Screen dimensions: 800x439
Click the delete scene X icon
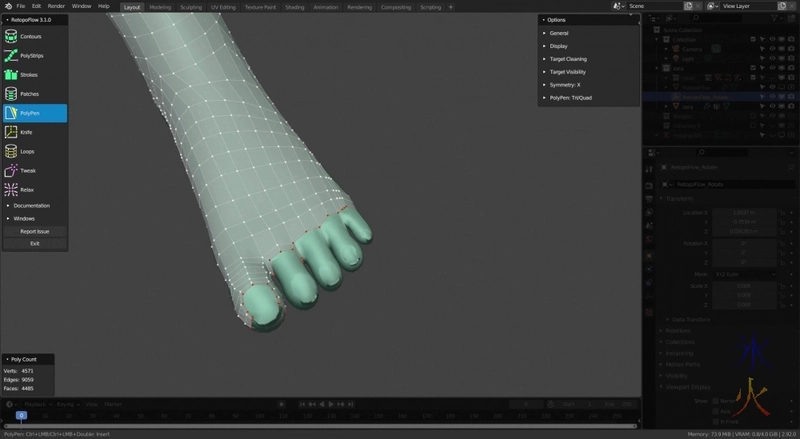tap(698, 6)
